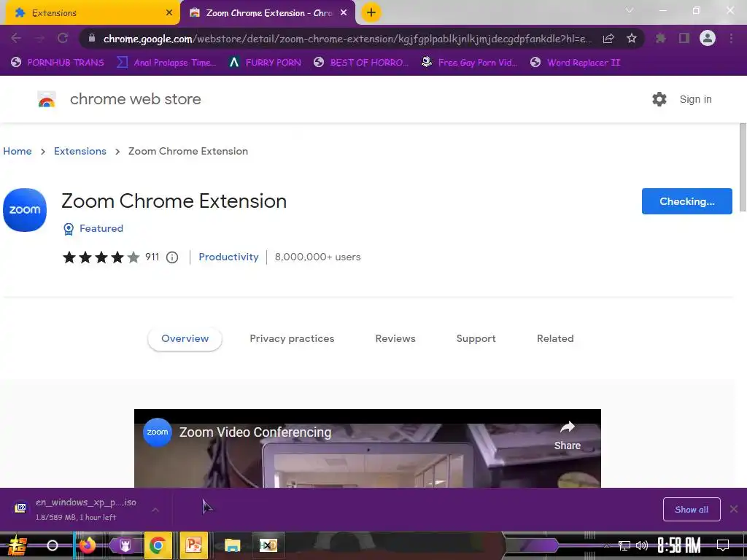Viewport: 747px width, 560px height.
Task: View site information lock icon
Action: 92,38
